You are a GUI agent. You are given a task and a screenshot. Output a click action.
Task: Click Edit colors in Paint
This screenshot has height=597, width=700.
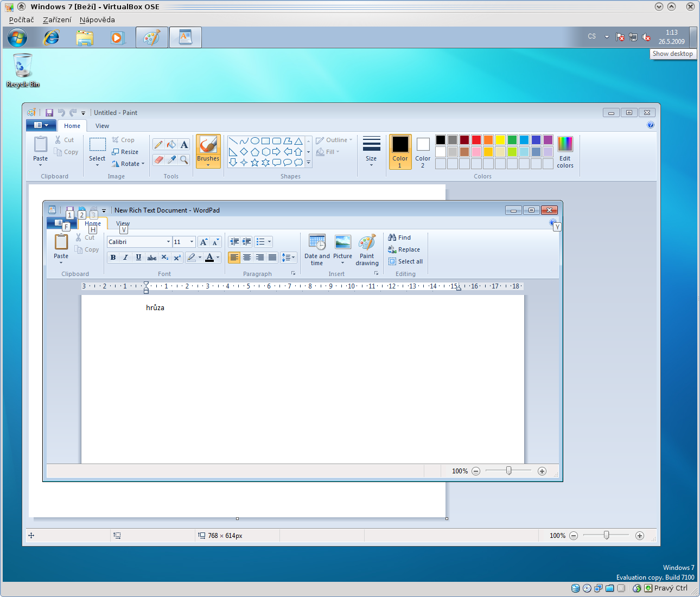pyautogui.click(x=565, y=152)
